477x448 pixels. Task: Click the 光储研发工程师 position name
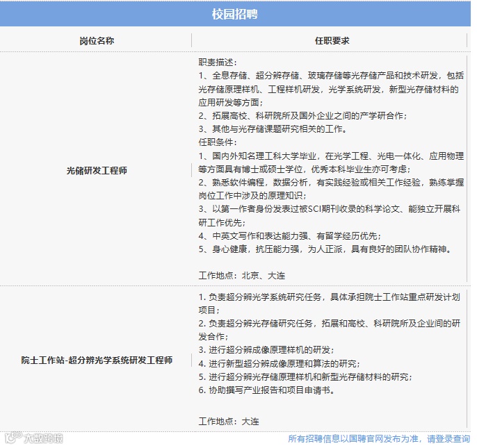click(97, 170)
